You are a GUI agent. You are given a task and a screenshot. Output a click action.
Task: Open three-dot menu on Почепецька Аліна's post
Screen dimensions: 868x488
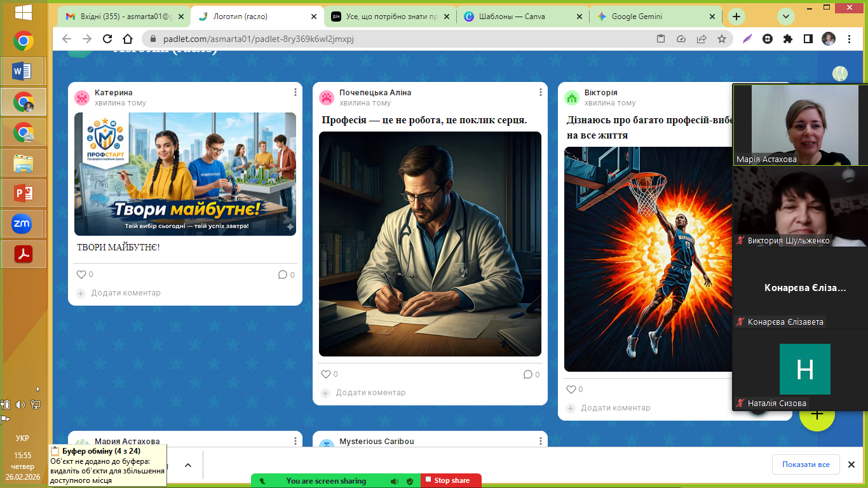541,93
